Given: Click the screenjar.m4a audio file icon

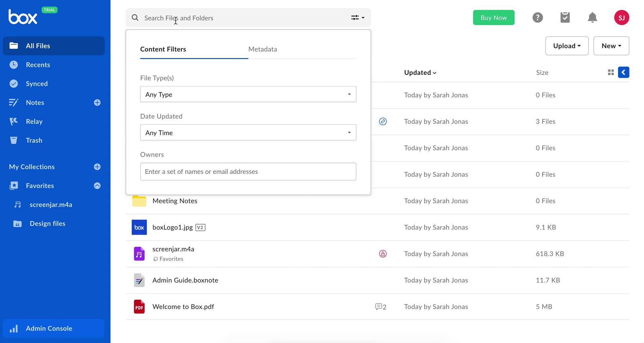Looking at the screenshot, I should (139, 254).
